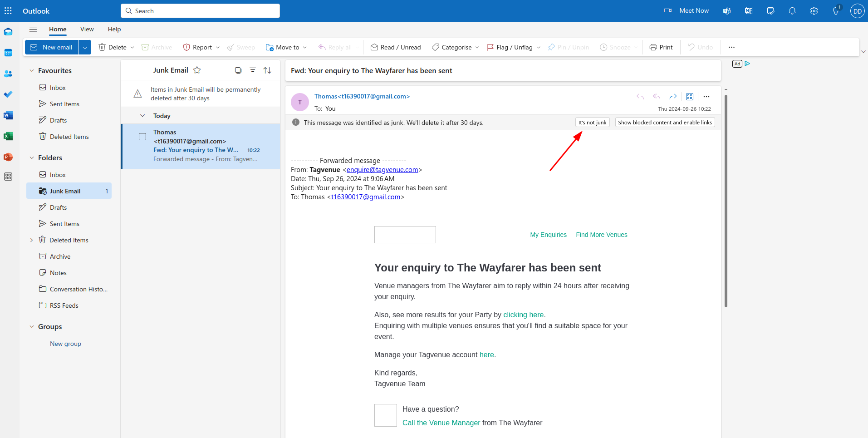The height and width of the screenshot is (438, 868).
Task: Open Settings gear
Action: (x=814, y=11)
